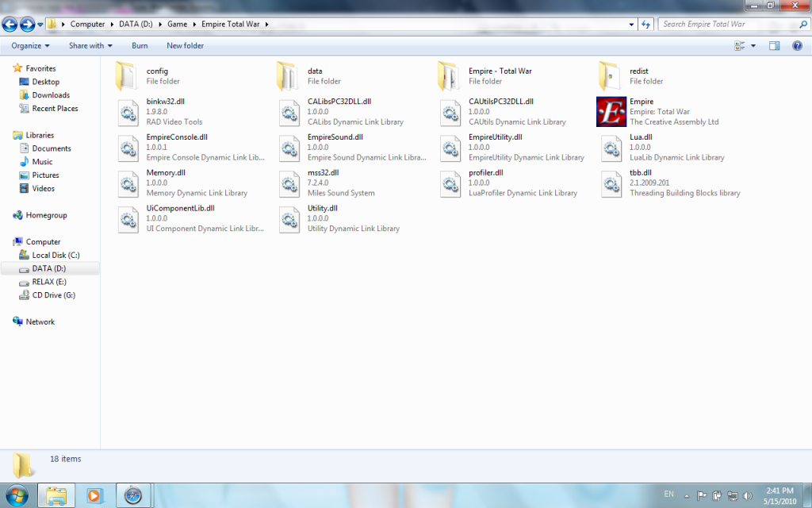The height and width of the screenshot is (508, 812).
Task: Click the Back navigation arrow
Action: pyautogui.click(x=10, y=25)
